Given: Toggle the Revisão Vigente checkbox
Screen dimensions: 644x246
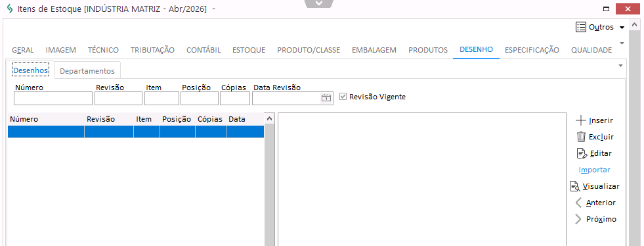Looking at the screenshot, I should (x=343, y=97).
